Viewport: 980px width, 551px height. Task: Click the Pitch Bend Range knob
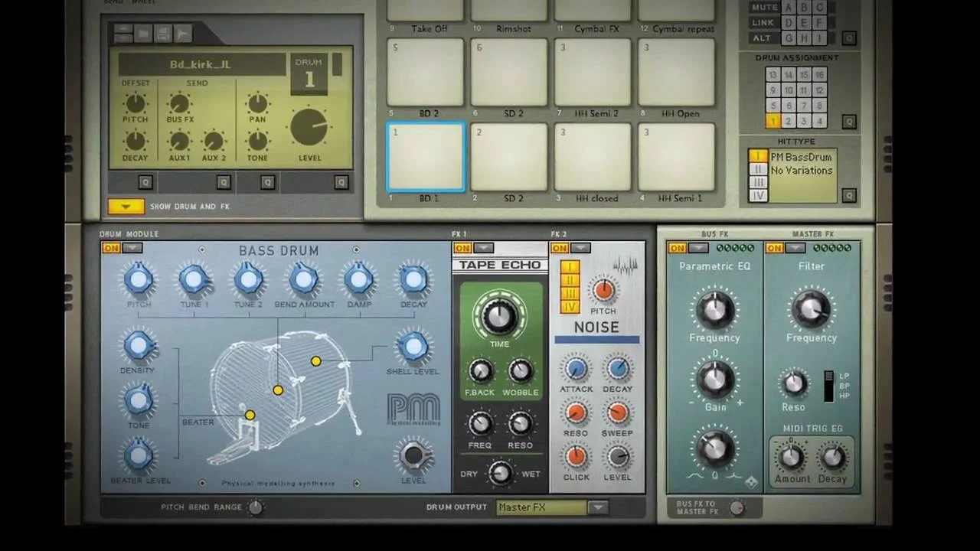[256, 507]
